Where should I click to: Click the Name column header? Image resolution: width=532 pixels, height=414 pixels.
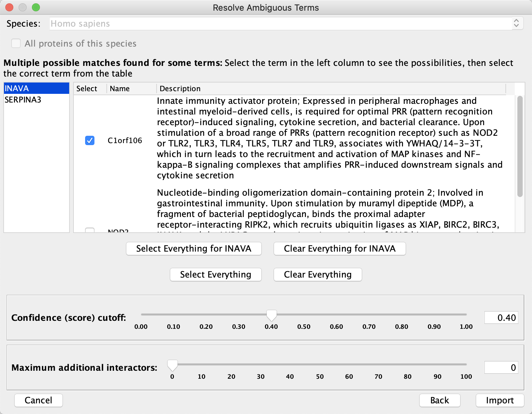coord(119,89)
